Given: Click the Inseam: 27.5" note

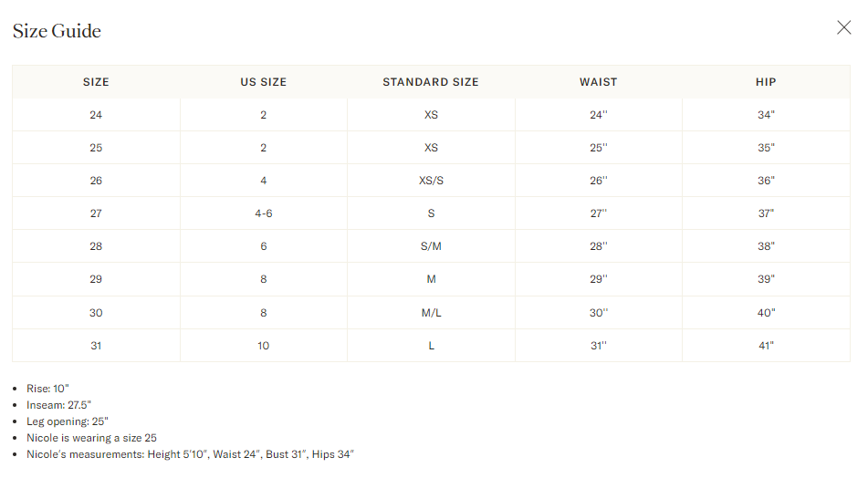Looking at the screenshot, I should point(58,405).
